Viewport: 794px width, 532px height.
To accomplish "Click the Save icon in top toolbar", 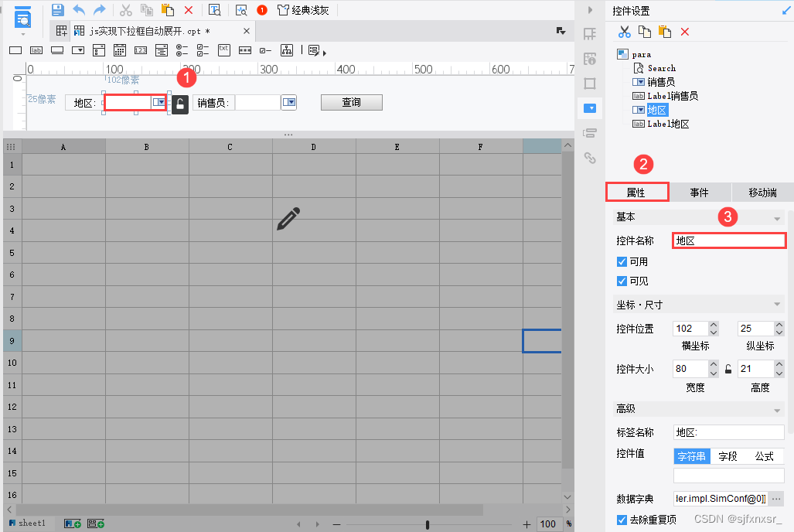I will 58,10.
